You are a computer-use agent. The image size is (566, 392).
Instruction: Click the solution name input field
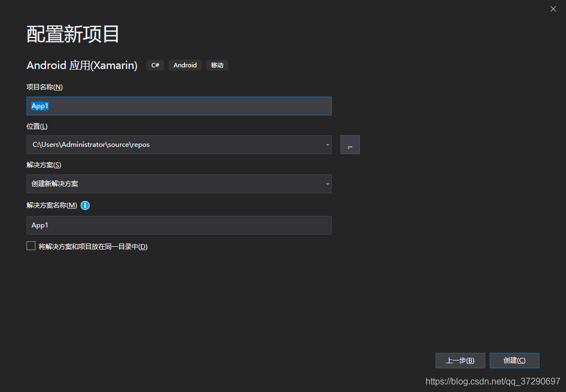(179, 225)
